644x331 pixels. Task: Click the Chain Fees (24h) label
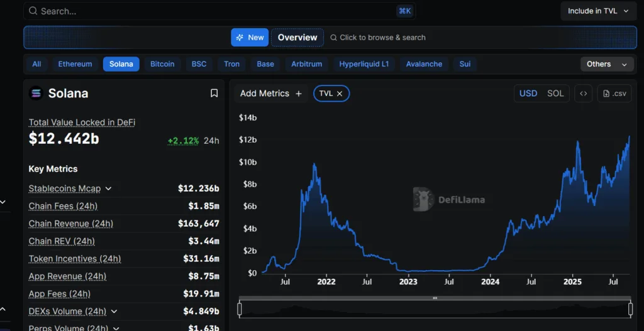[x=63, y=206]
